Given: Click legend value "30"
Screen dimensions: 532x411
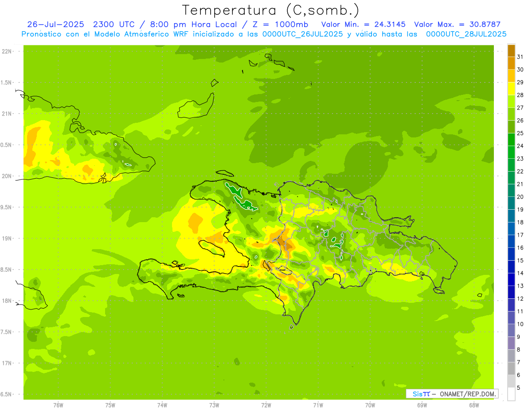Looking at the screenshot, I should [520, 70].
